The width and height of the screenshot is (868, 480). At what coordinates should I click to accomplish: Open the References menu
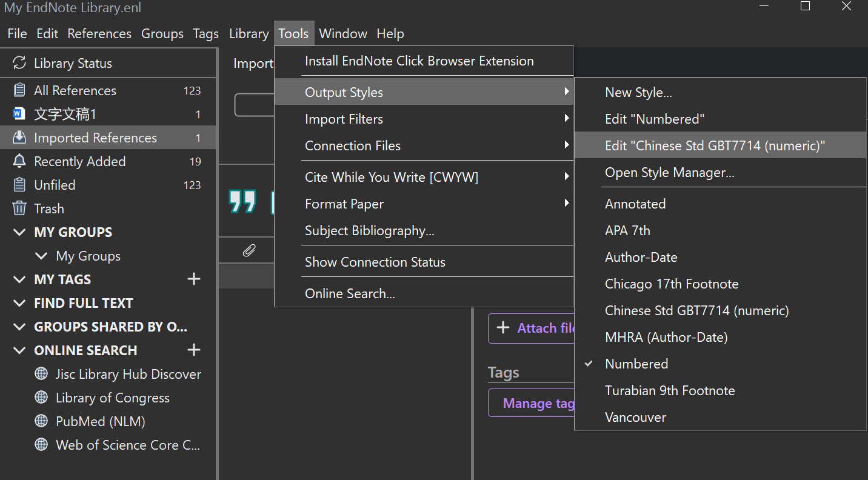[99, 33]
